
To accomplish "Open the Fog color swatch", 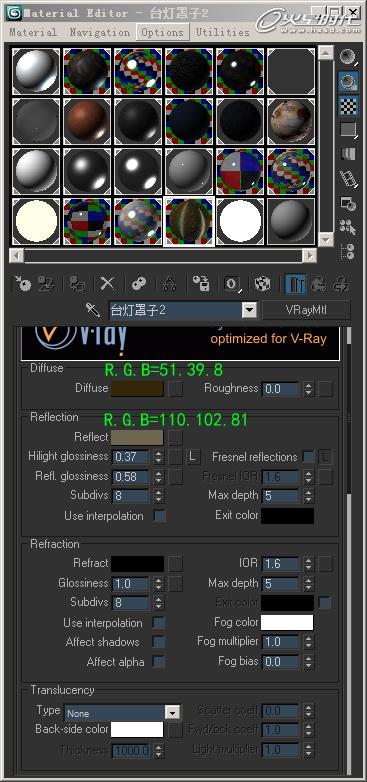I will (287, 622).
